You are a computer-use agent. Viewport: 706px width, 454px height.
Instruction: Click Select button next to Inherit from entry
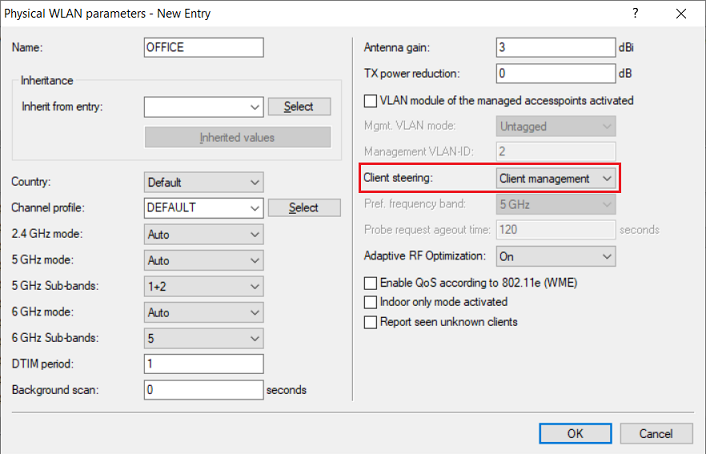click(x=299, y=107)
